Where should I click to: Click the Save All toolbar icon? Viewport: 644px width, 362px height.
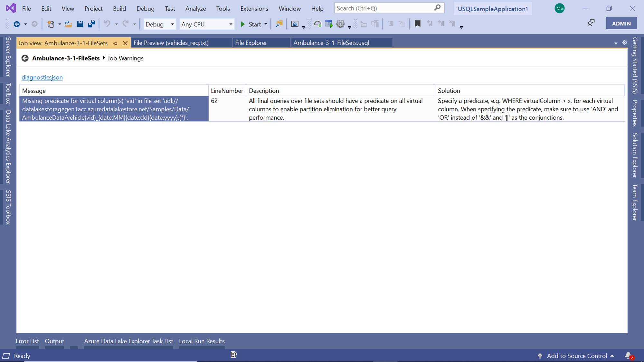[91, 24]
